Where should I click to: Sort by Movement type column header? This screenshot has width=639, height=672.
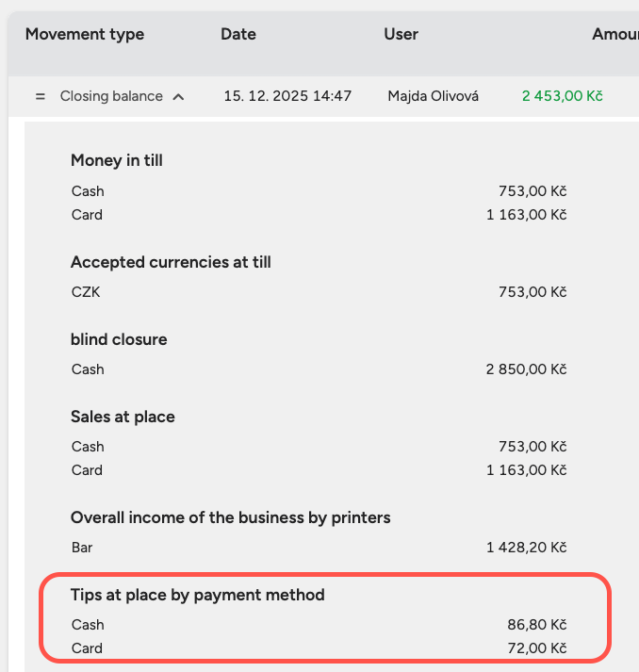(85, 34)
